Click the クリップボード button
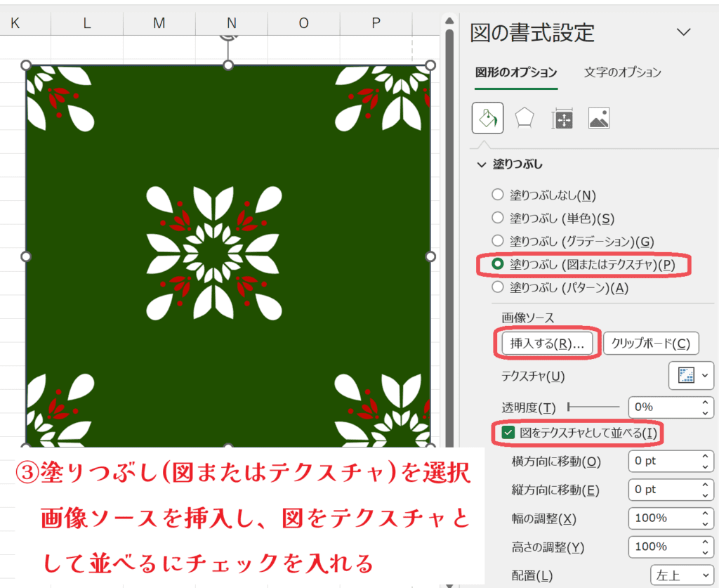 [x=651, y=344]
